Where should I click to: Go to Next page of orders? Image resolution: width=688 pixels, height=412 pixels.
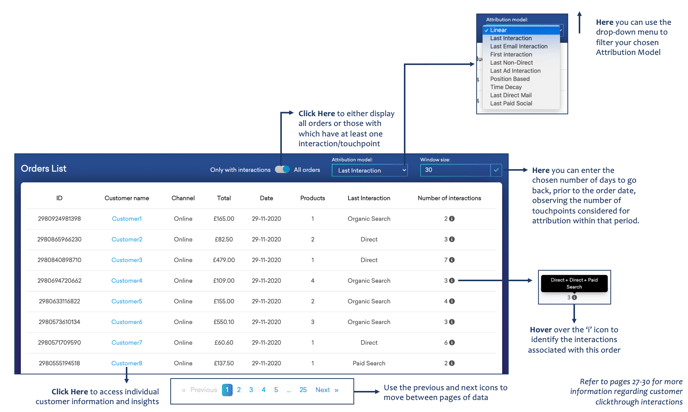[327, 390]
